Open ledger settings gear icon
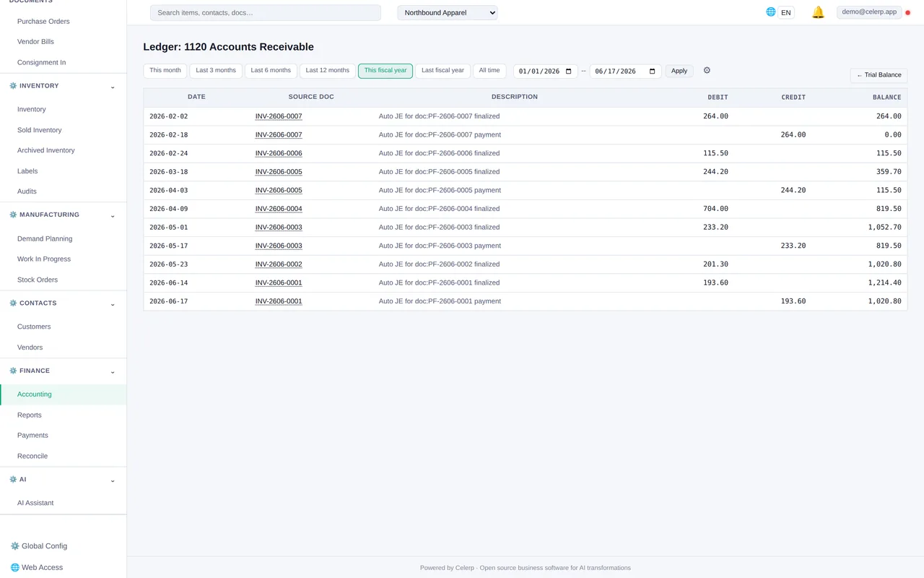924x578 pixels. [707, 71]
